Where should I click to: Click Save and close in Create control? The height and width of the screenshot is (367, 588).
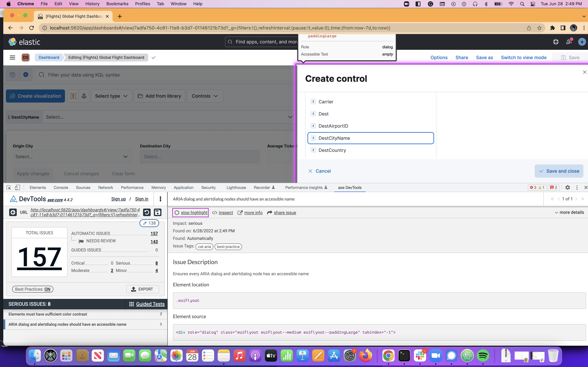coord(559,171)
